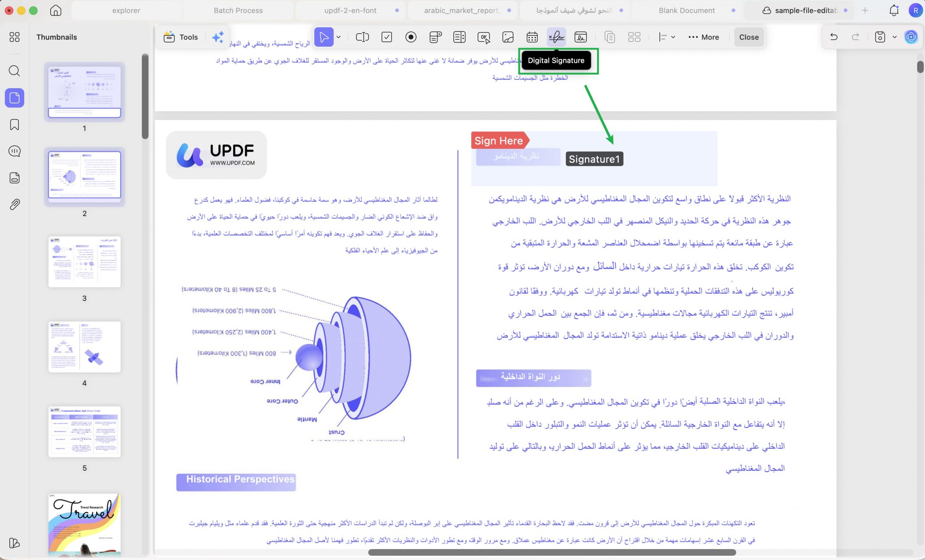Undo the last action
The width and height of the screenshot is (925, 560).
pyautogui.click(x=834, y=37)
